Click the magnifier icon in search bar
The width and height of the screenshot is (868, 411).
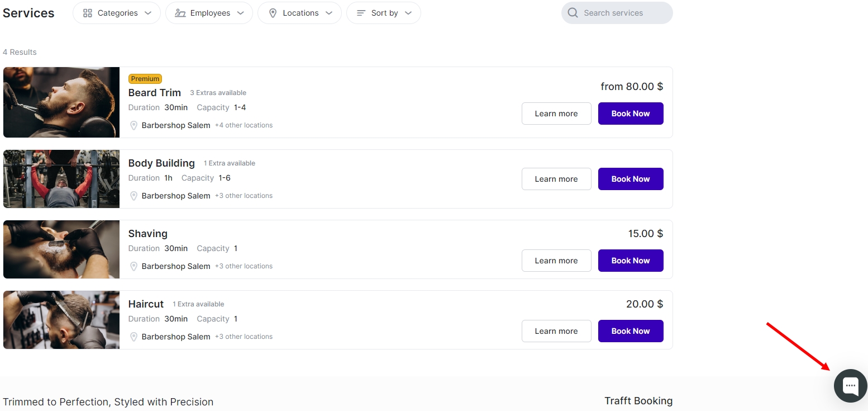[573, 13]
